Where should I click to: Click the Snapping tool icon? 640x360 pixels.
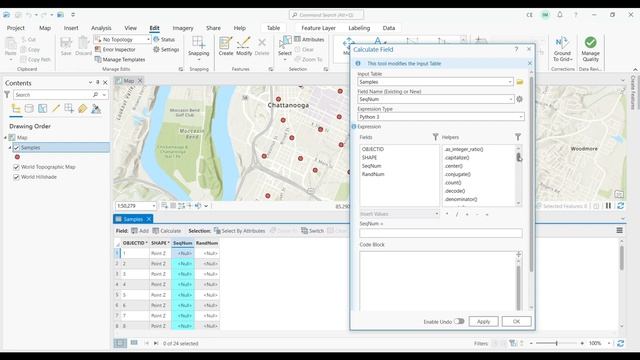point(198,42)
